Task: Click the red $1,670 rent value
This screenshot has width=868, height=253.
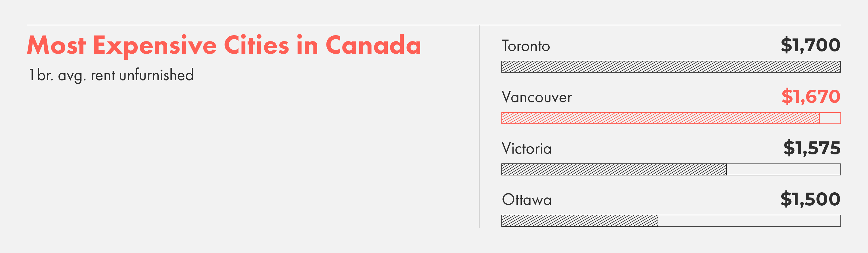Action: pos(811,96)
